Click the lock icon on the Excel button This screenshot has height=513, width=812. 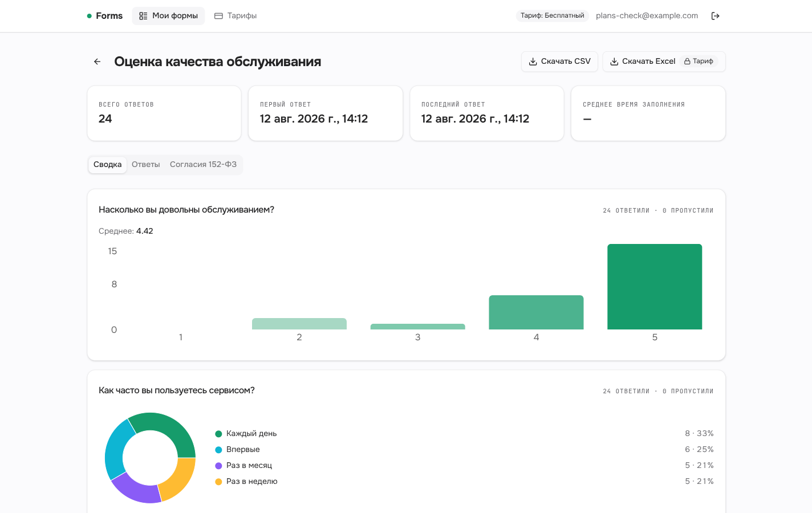[x=687, y=62]
